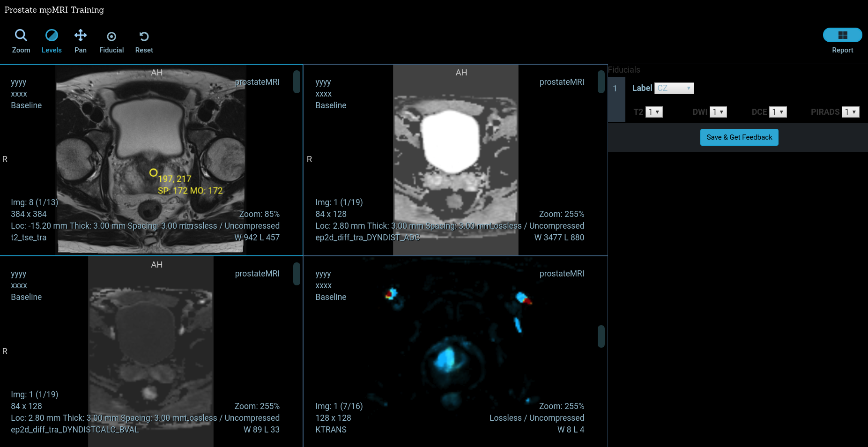Toggle focus to the KTRANS viewport
This screenshot has height=447, width=868.
(455, 351)
